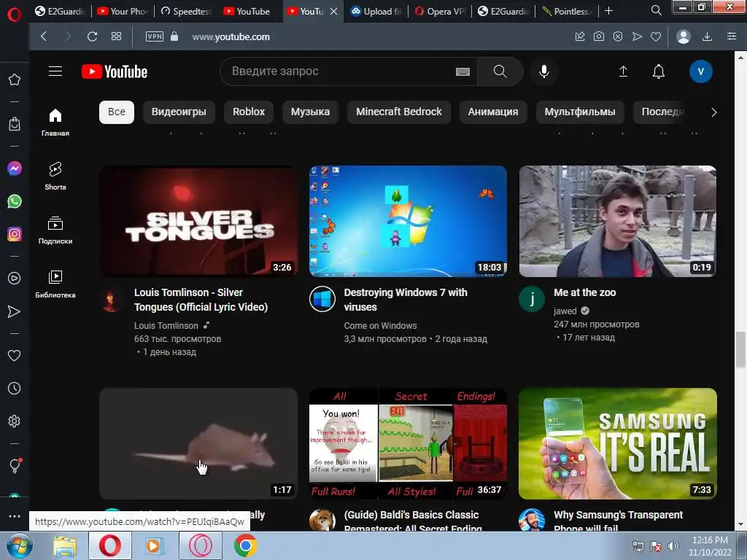The width and height of the screenshot is (747, 560).
Task: Select the Все filter chip
Action: coord(117,112)
